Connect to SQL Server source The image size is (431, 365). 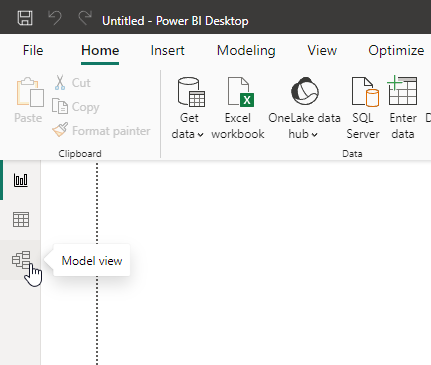[x=363, y=108]
